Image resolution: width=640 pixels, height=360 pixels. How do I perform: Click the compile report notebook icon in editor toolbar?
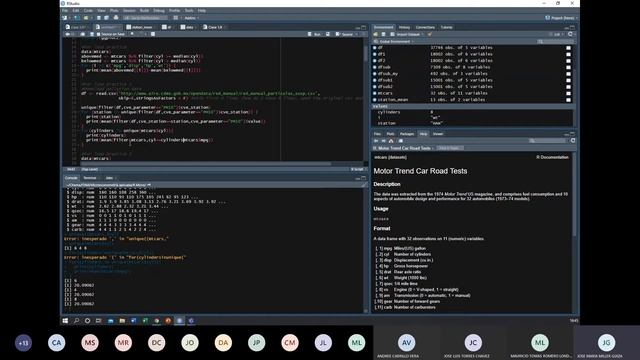pyautogui.click(x=153, y=34)
